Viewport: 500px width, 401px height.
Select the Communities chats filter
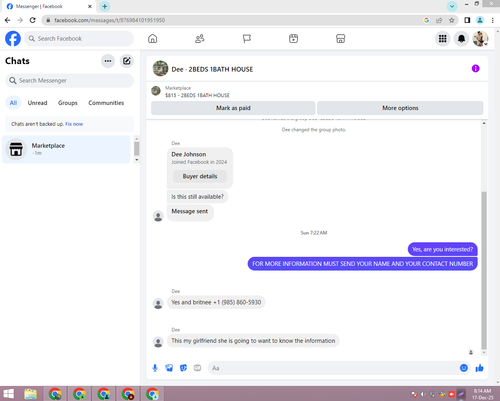tap(106, 103)
